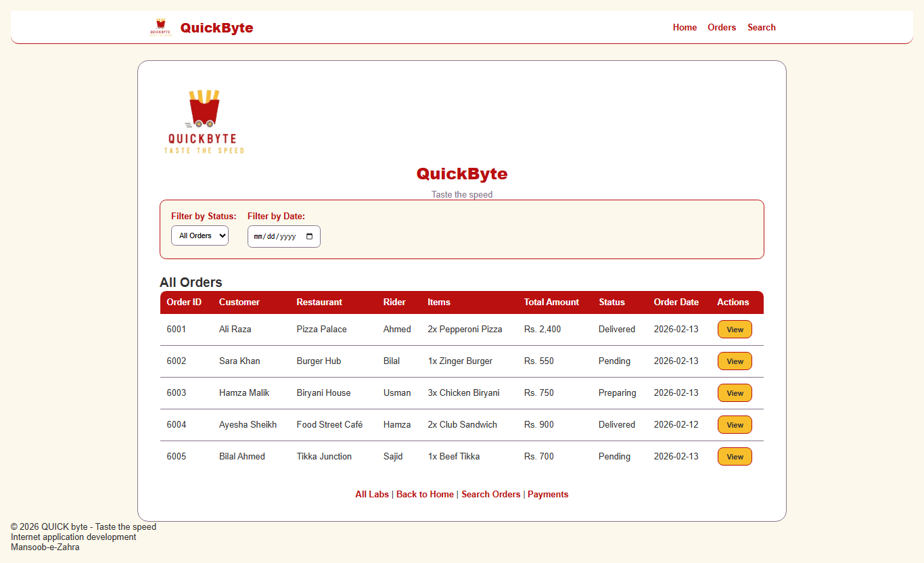
Task: View Sara Khan's Zinger Burger order
Action: coord(734,361)
